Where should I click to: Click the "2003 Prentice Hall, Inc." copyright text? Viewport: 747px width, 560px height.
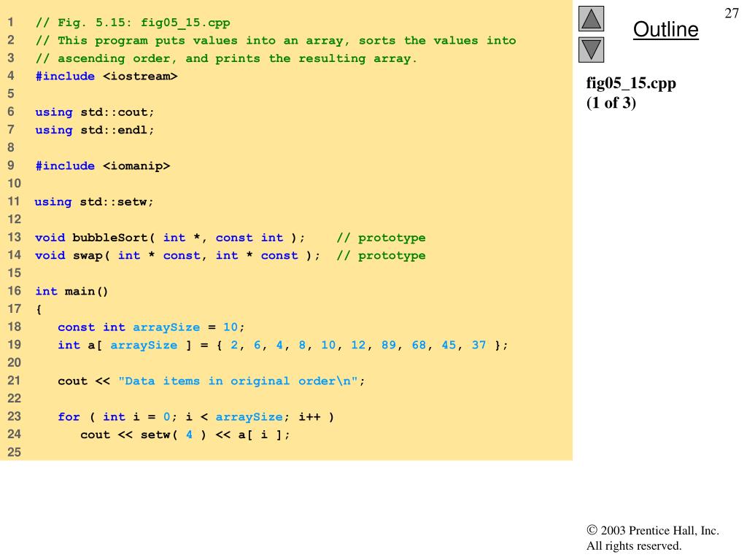653,531
